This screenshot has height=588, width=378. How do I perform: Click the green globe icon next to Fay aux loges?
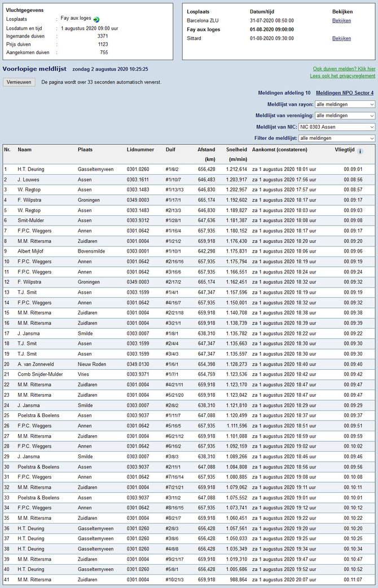point(96,20)
